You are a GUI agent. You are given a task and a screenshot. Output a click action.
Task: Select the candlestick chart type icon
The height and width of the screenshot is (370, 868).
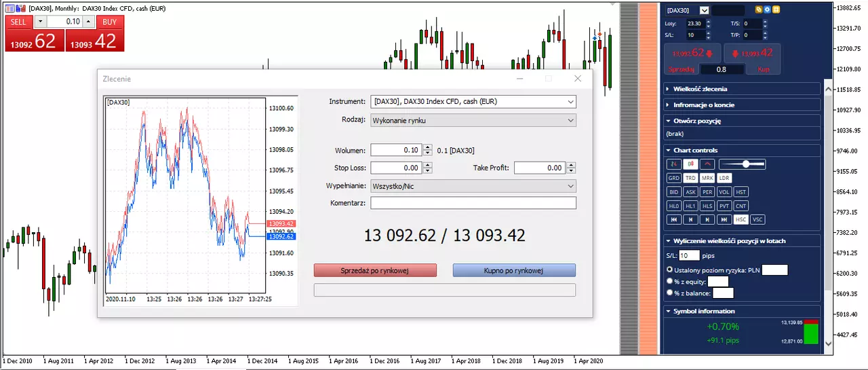coord(690,164)
